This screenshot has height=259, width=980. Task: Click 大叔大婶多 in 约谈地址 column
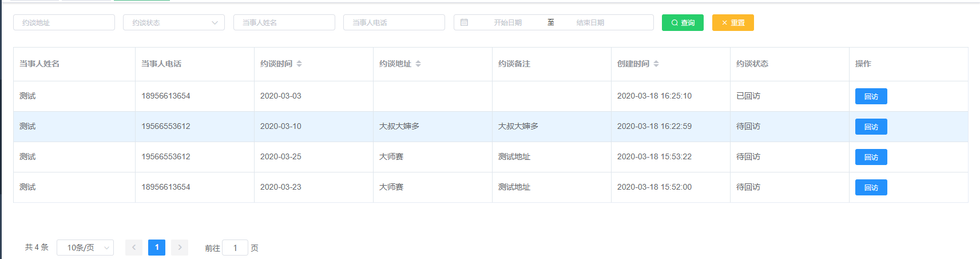click(399, 126)
